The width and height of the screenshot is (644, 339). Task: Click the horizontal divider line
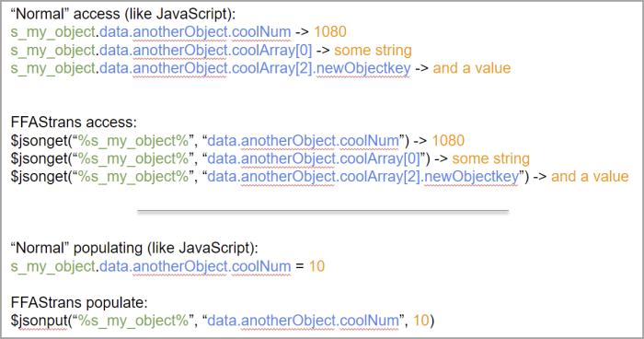pyautogui.click(x=323, y=211)
